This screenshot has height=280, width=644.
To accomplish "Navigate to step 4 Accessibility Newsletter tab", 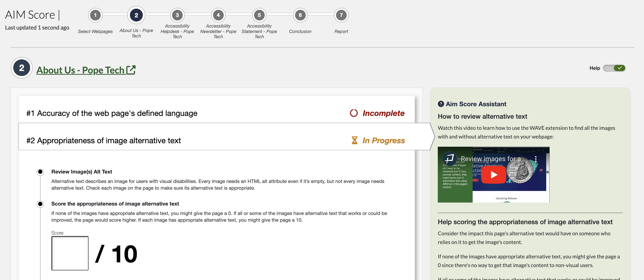I will (218, 15).
